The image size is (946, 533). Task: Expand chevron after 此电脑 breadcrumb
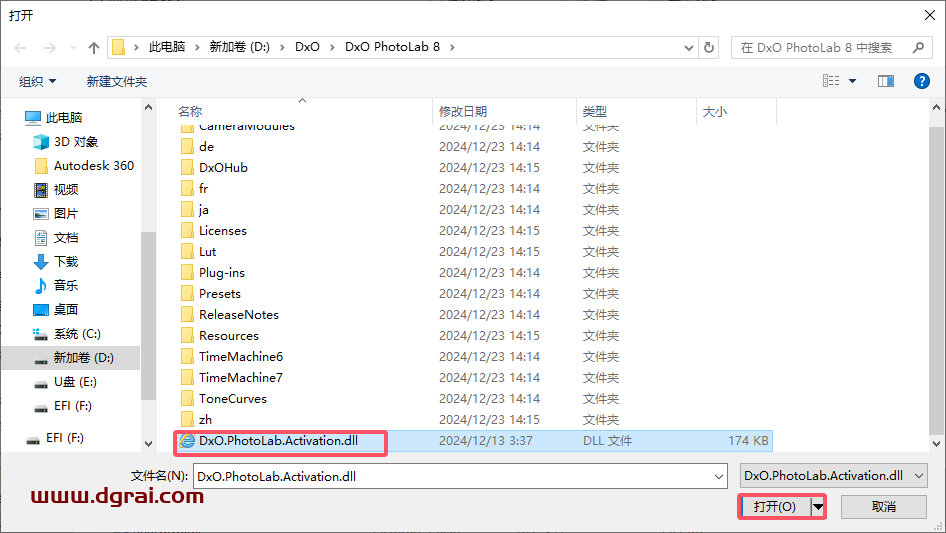coord(197,47)
